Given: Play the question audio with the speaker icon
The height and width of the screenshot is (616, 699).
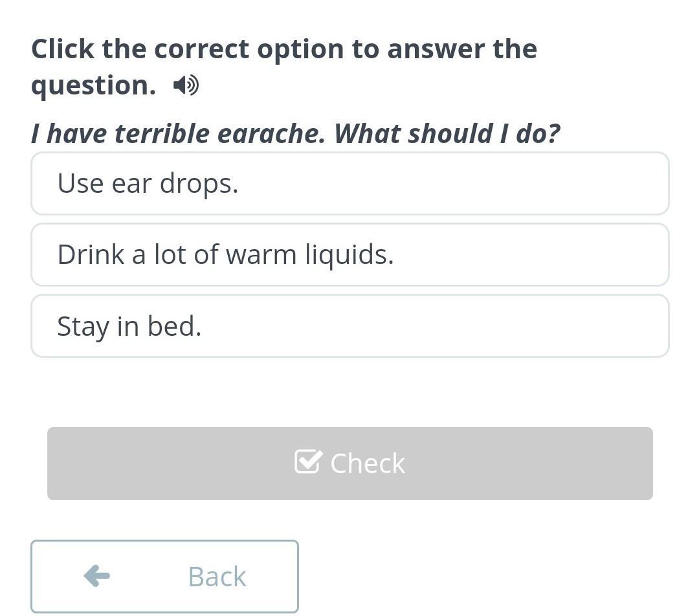Looking at the screenshot, I should click(x=186, y=85).
